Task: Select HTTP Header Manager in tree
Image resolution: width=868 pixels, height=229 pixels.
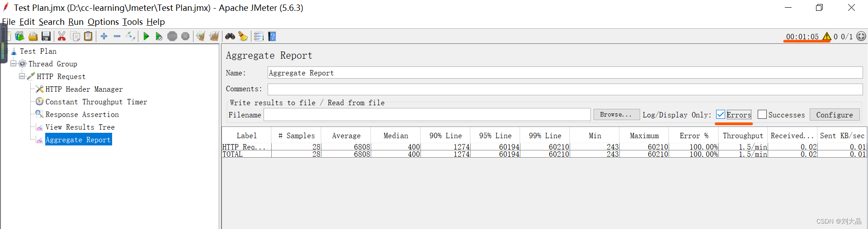Action: pos(84,89)
